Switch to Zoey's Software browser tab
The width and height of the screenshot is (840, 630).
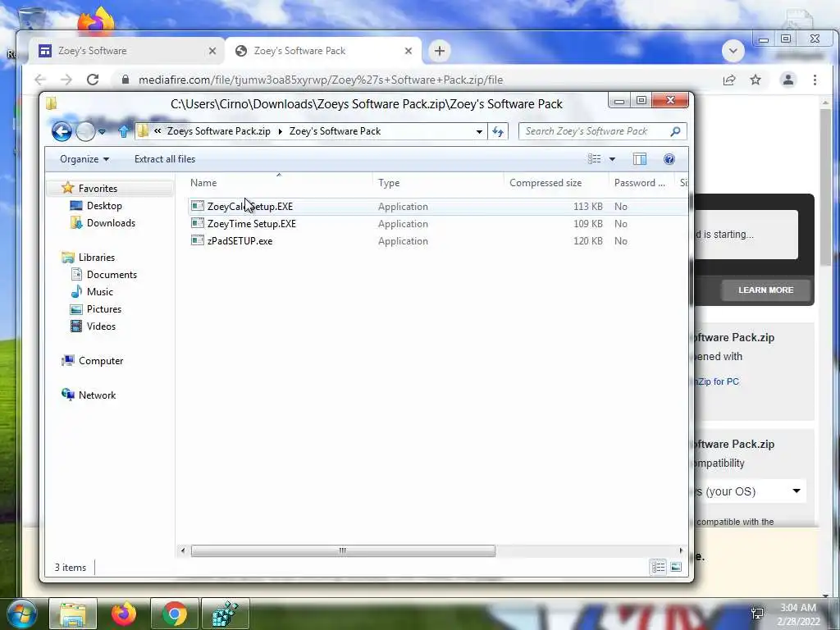[126, 51]
